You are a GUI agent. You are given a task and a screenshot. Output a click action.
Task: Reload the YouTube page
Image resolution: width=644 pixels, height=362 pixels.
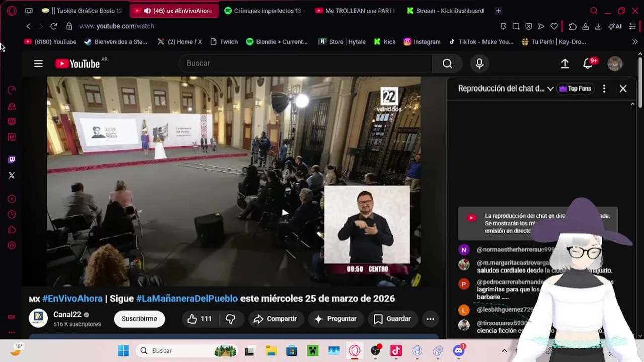53,26
